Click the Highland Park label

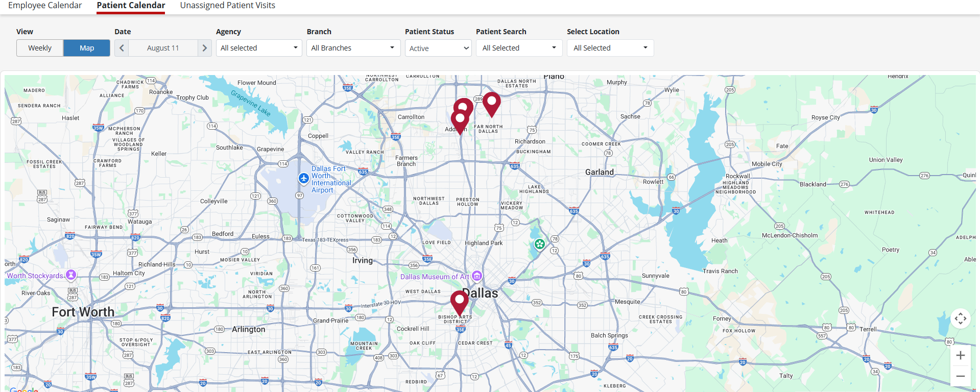click(484, 243)
